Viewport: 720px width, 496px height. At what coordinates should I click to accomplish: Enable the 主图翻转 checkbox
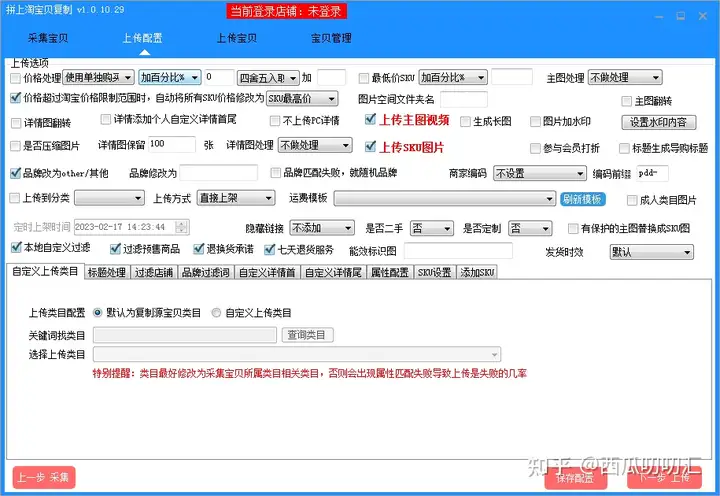[626, 101]
